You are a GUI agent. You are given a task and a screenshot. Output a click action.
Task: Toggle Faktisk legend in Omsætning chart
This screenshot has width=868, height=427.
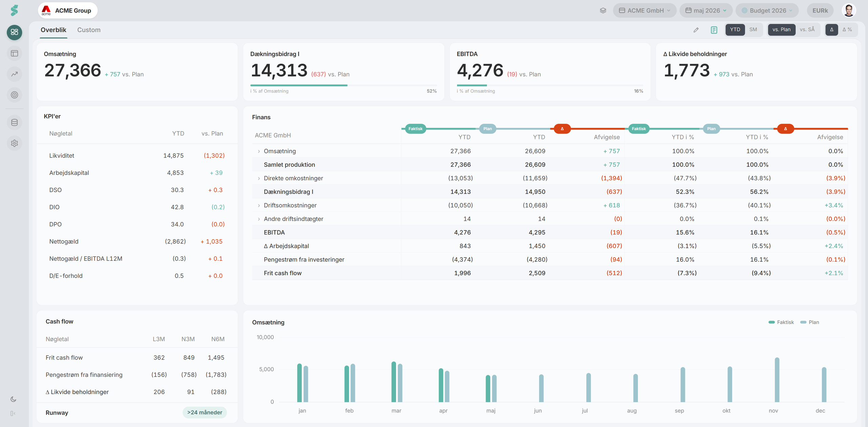click(781, 322)
